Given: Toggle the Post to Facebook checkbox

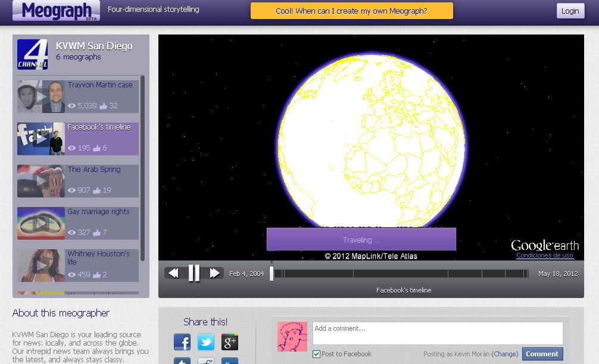Looking at the screenshot, I should (317, 354).
